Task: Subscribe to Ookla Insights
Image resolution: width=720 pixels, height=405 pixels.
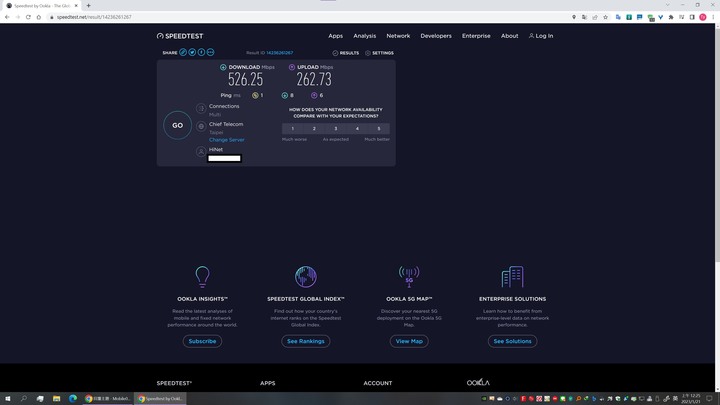Action: [x=202, y=341]
